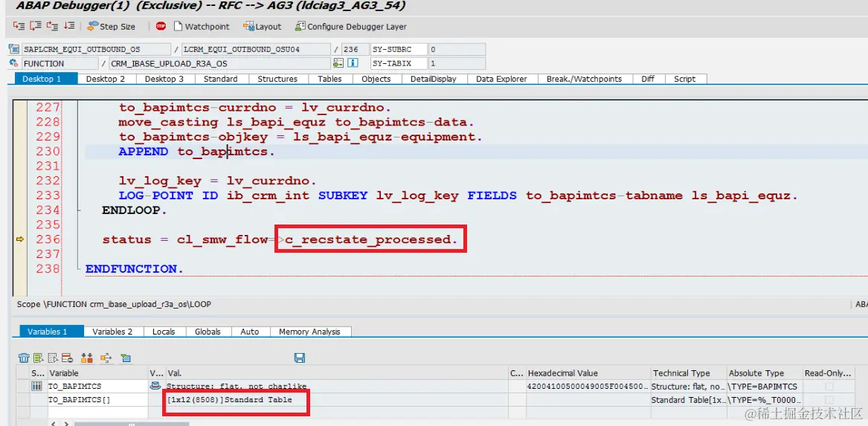Select the Globals tab

208,332
